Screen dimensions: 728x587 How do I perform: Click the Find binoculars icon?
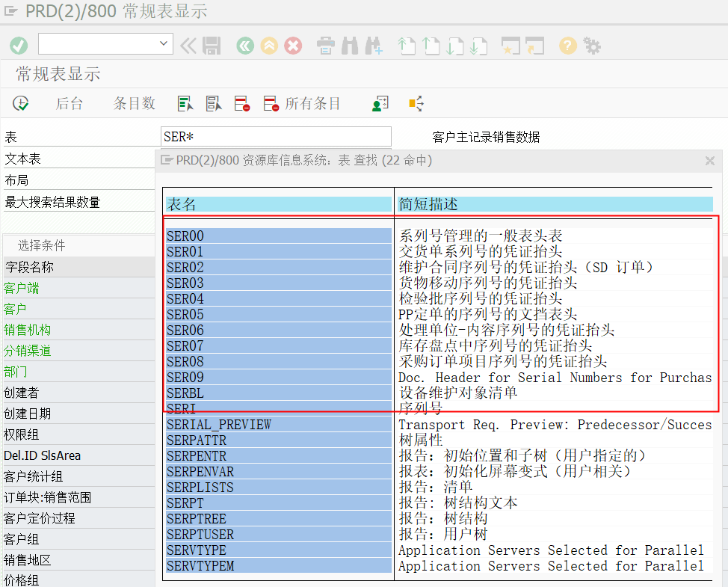350,46
